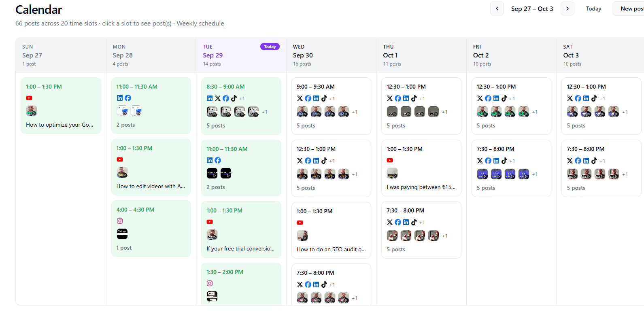Open Sunday post thumbnail in 1:00 PM slot
644x312 pixels.
(x=32, y=111)
